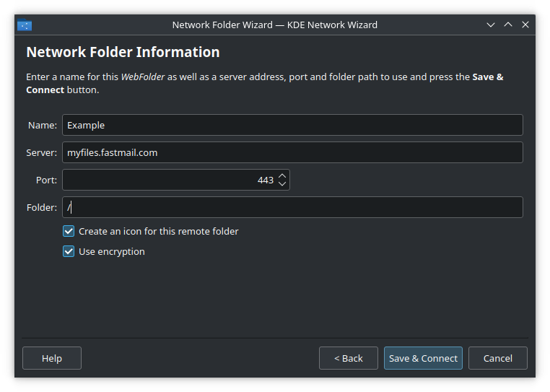Maximize the wizard window
Image resolution: width=550 pixels, height=392 pixels.
click(x=508, y=25)
